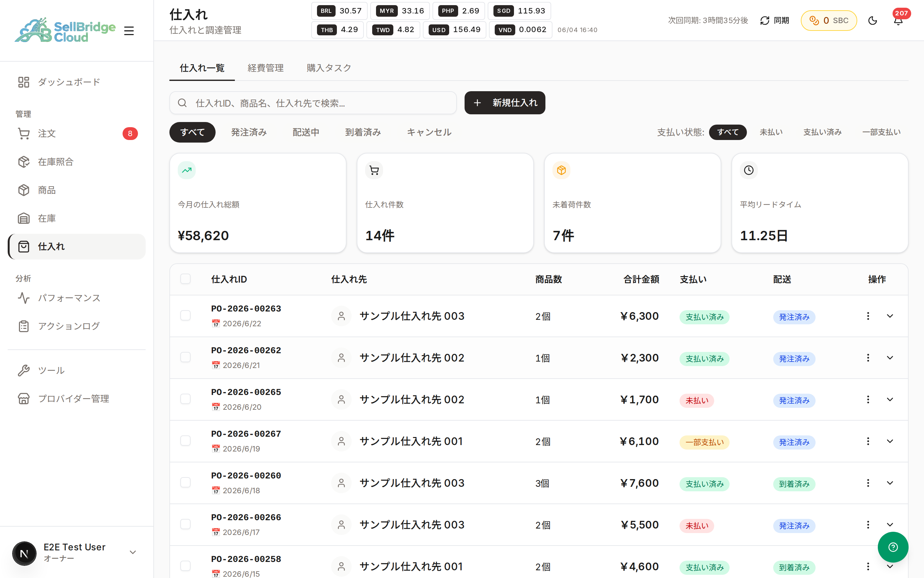
Task: Open 商品 products page
Action: tap(76, 190)
